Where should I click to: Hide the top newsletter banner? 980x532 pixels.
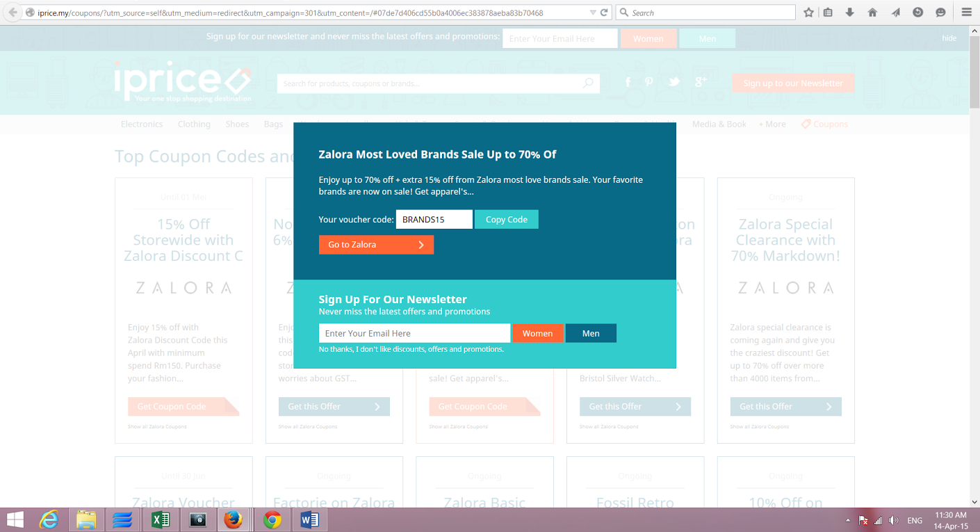949,38
